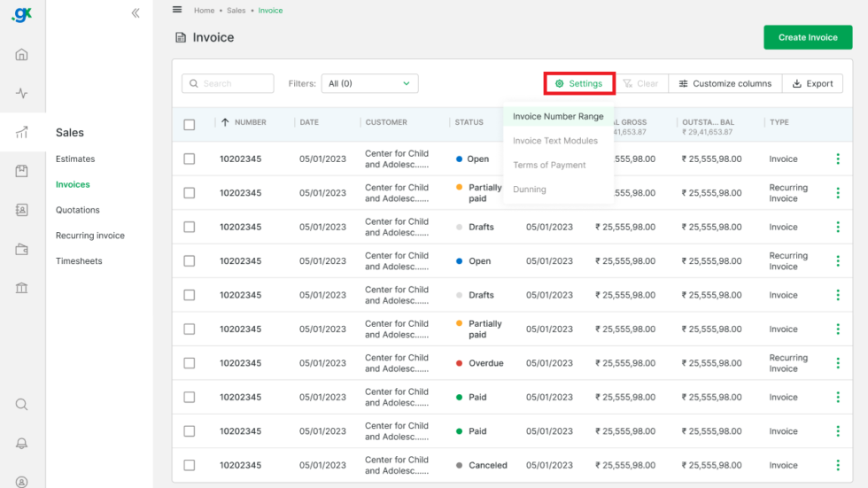
Task: Open the notifications bell icon
Action: [x=21, y=443]
